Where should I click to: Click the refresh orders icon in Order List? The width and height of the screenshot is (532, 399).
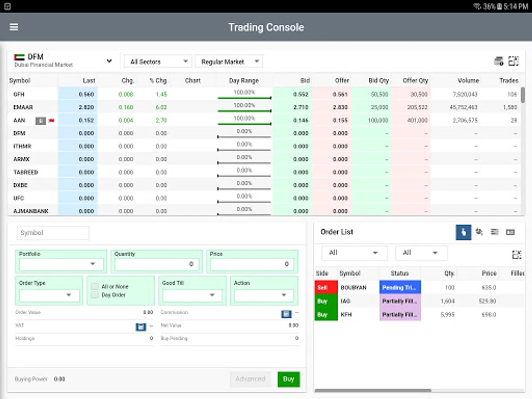tap(479, 232)
